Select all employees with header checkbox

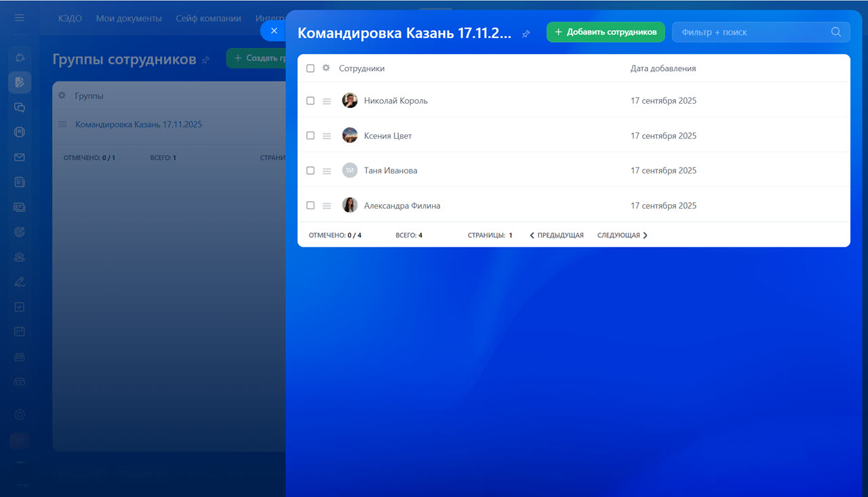click(x=311, y=68)
